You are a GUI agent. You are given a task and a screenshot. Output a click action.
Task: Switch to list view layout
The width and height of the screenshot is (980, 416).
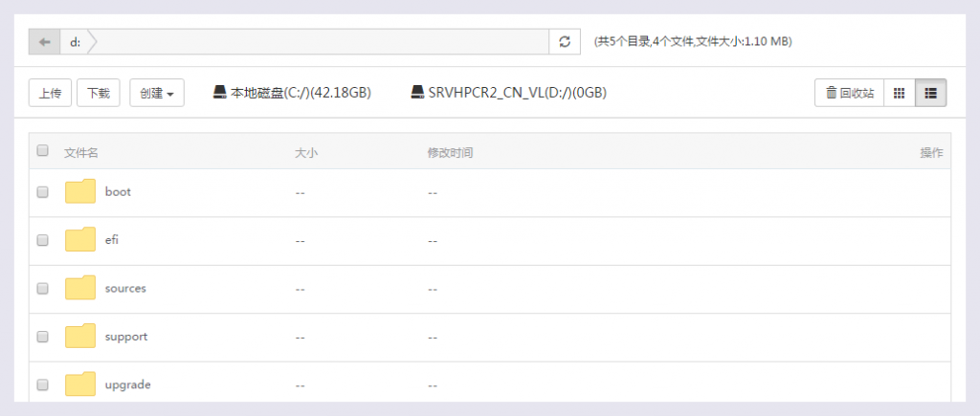(930, 93)
